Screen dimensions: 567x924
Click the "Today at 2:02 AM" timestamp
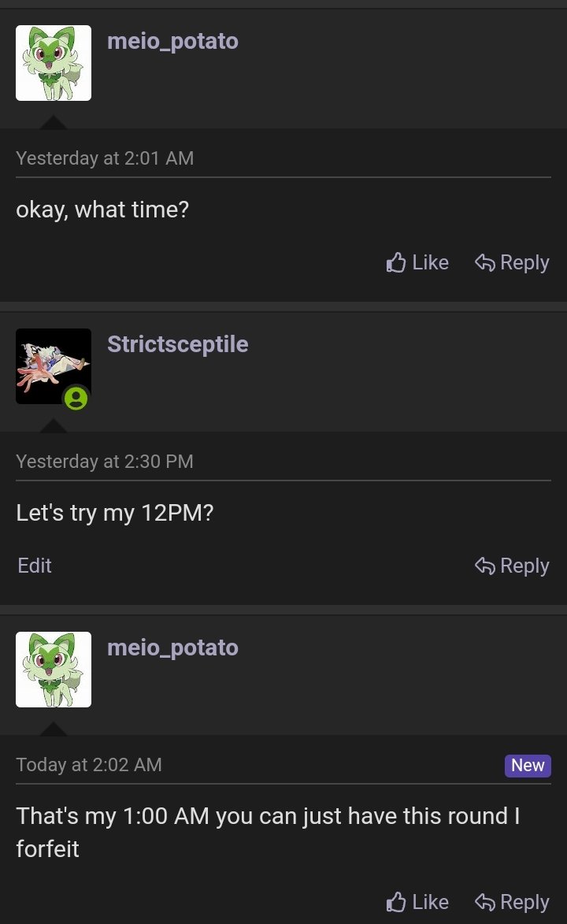tap(89, 765)
